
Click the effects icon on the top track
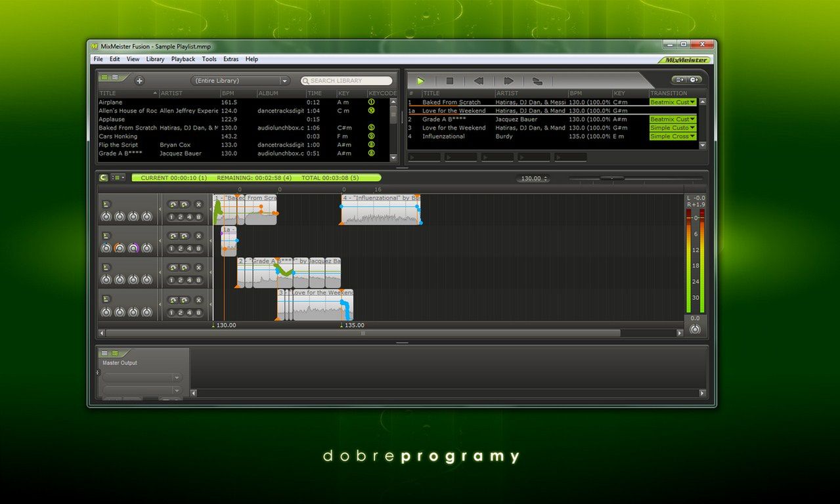click(x=106, y=204)
